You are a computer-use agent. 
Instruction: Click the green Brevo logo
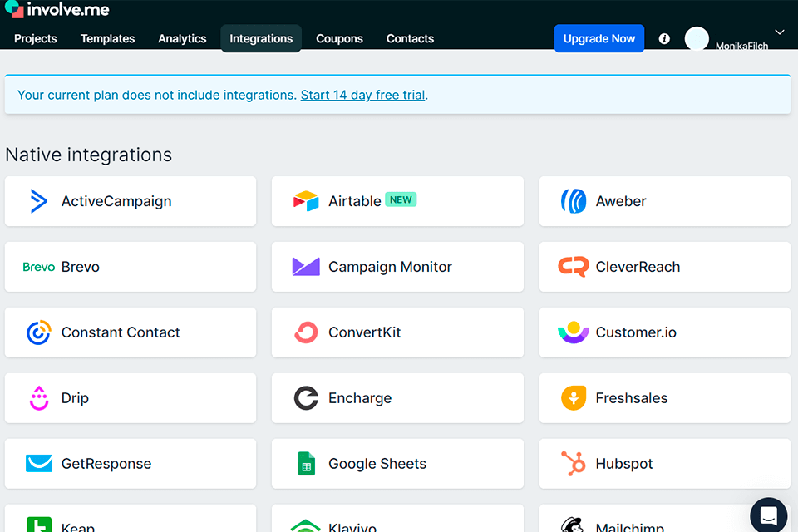[x=39, y=267]
